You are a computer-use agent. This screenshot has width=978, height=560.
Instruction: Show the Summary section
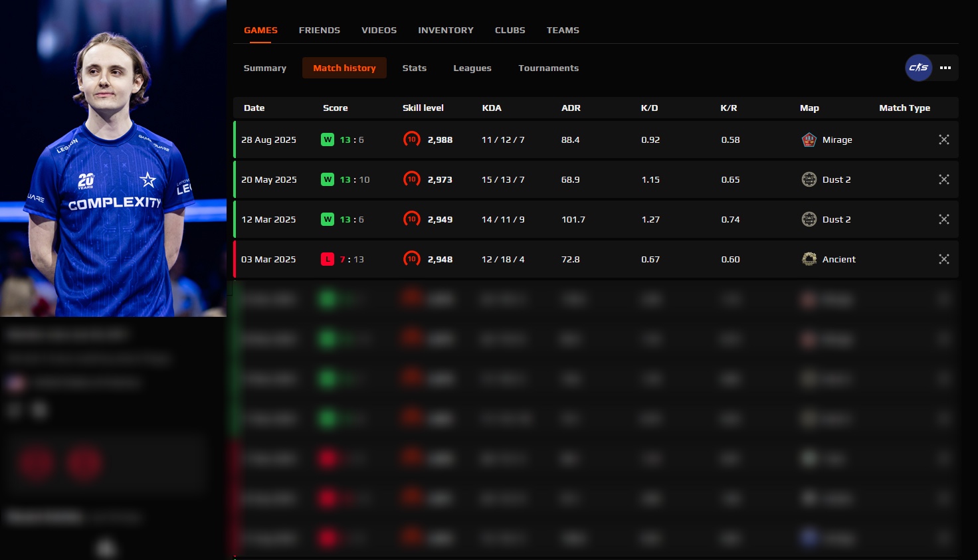[265, 68]
